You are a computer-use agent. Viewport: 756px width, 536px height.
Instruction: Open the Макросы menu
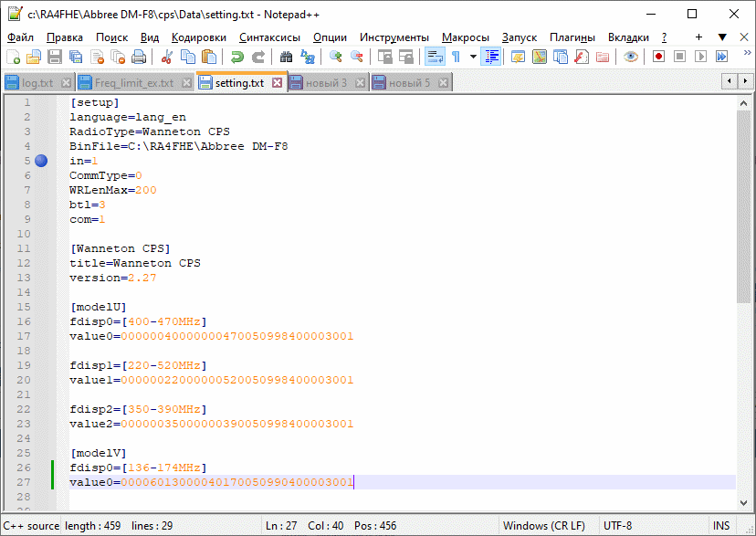click(466, 37)
